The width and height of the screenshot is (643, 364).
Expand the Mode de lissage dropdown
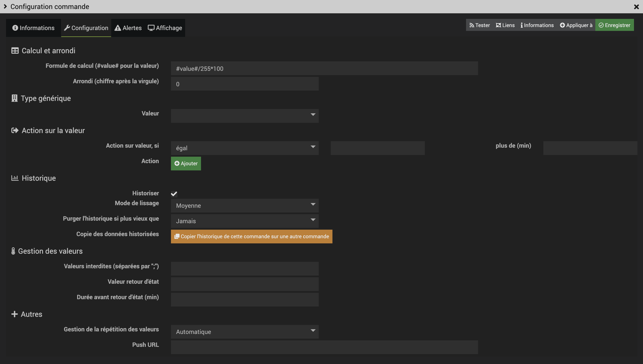pos(244,205)
